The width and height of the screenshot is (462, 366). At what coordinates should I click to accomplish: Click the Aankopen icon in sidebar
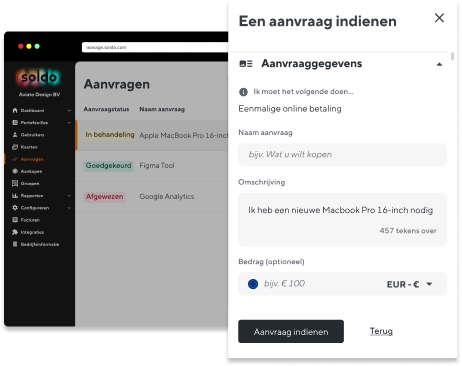(x=15, y=171)
